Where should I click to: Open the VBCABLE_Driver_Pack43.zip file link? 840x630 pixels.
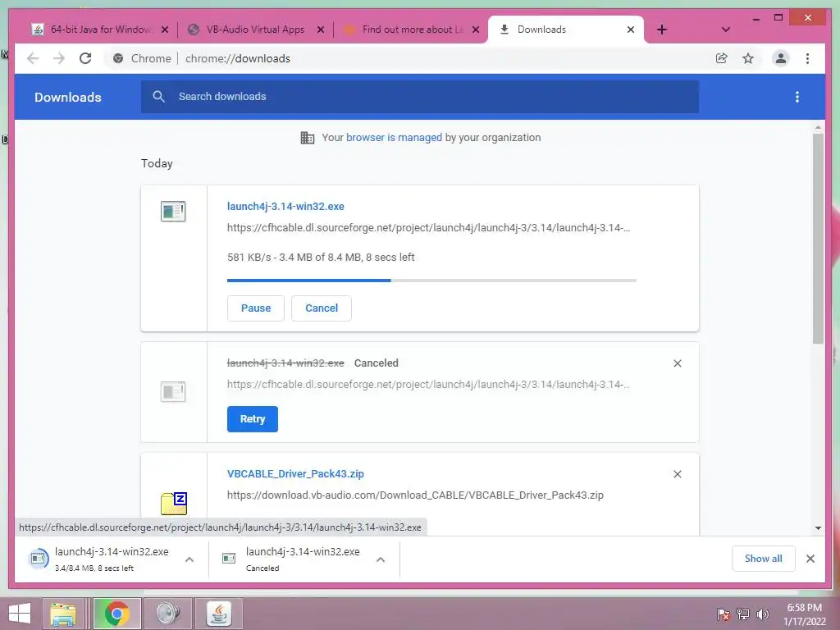pos(295,473)
